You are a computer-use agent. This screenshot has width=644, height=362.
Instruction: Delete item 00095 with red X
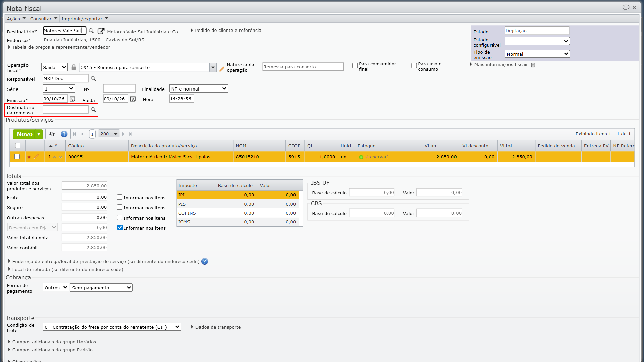point(29,157)
